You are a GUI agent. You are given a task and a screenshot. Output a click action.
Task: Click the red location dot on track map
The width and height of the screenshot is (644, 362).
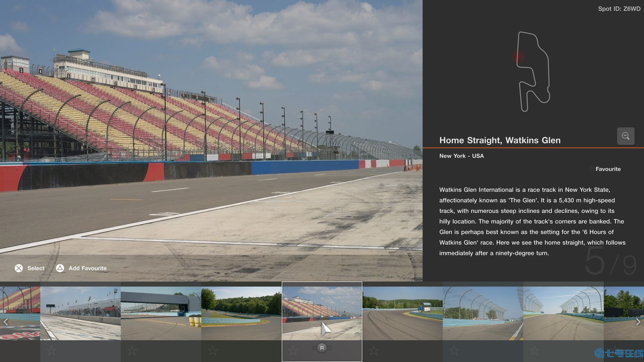(x=518, y=57)
